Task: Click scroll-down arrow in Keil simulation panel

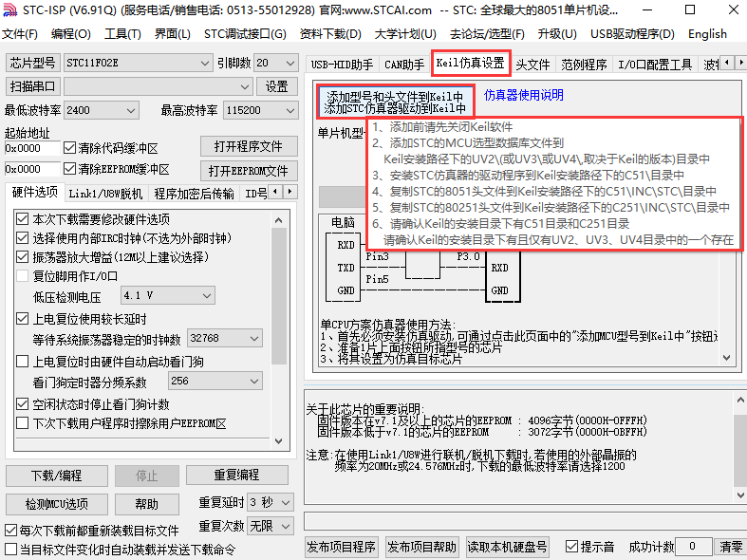Action: (x=726, y=357)
